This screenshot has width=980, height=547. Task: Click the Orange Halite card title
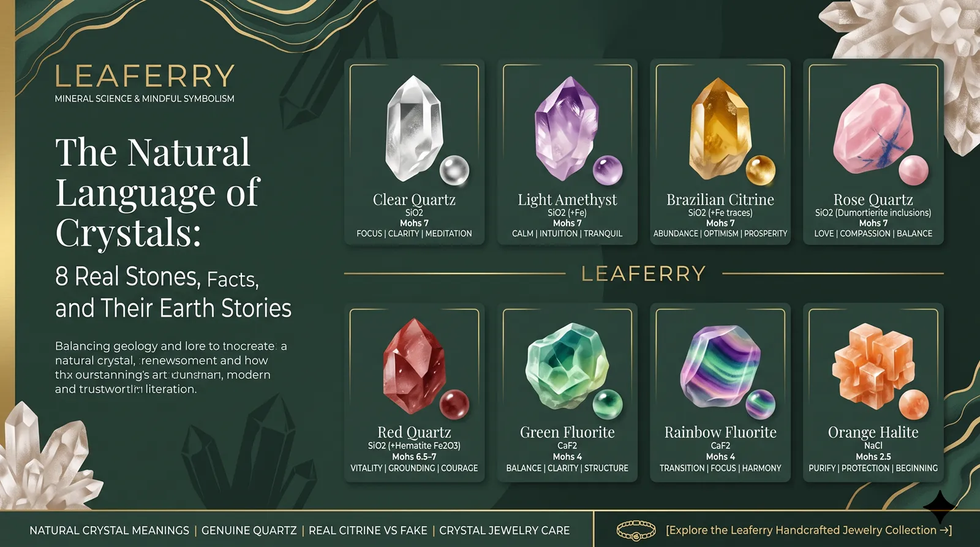[x=873, y=432]
